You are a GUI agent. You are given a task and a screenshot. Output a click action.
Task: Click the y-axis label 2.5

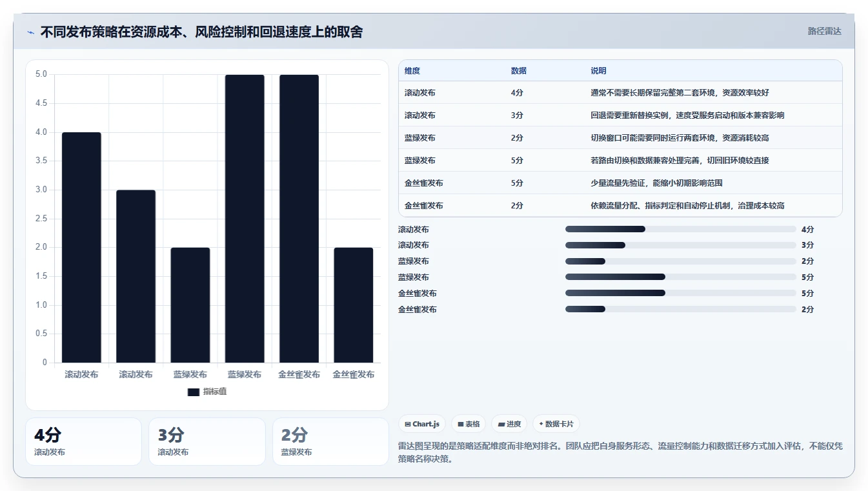point(41,219)
